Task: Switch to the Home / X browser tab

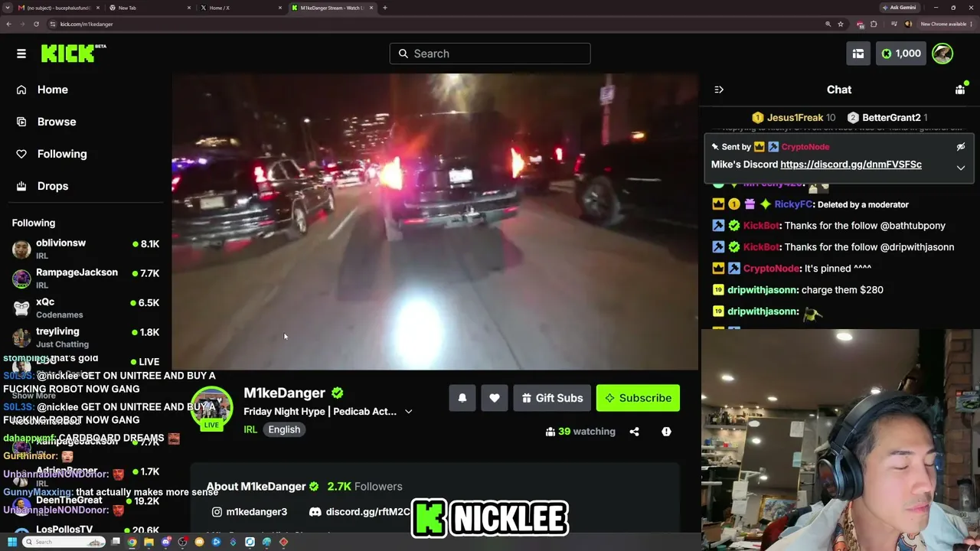Action: click(240, 8)
